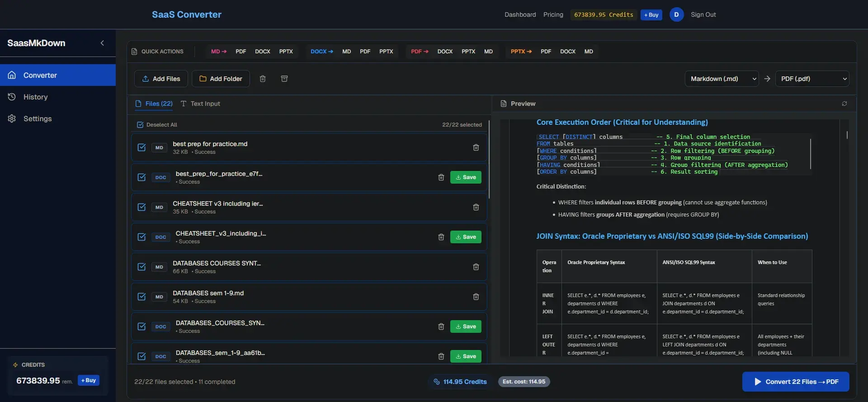Image resolution: width=868 pixels, height=402 pixels.
Task: Open the user avatar D menu
Action: click(x=676, y=14)
